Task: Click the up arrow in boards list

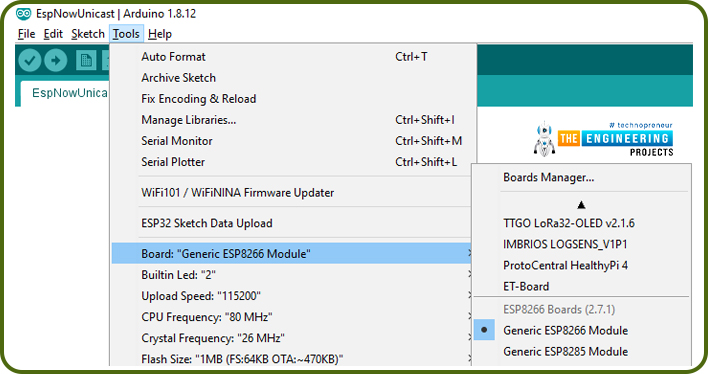Action: coord(581,205)
